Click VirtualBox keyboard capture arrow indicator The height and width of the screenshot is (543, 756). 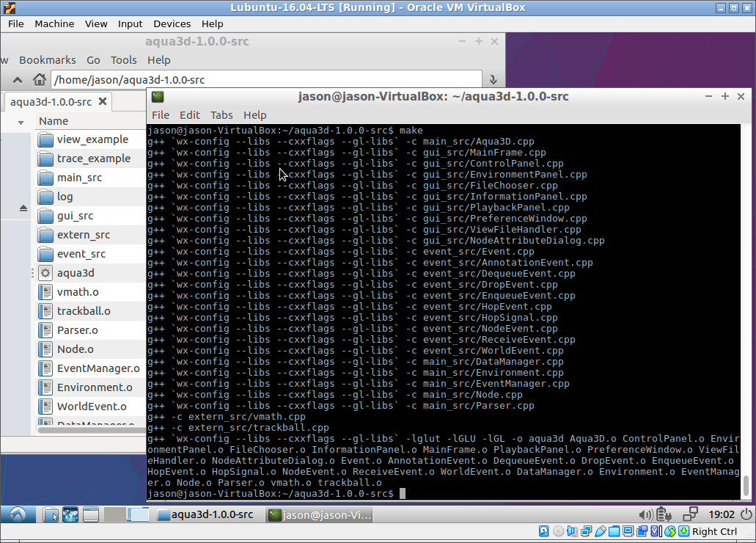point(683,531)
